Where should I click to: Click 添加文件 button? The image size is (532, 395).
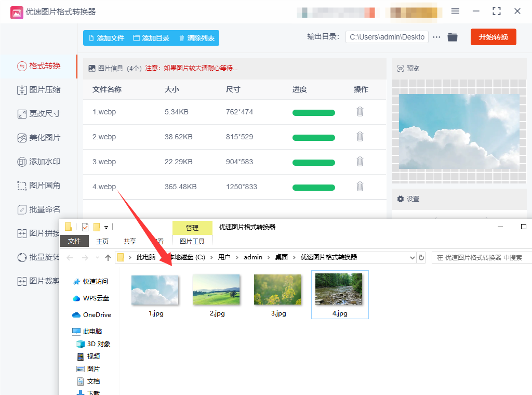pyautogui.click(x=107, y=38)
